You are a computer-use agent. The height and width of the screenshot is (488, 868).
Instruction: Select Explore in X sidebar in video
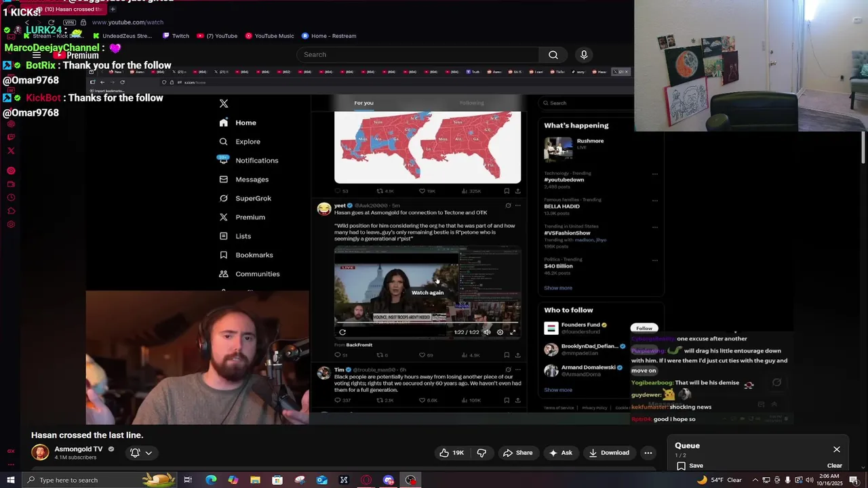[240, 142]
